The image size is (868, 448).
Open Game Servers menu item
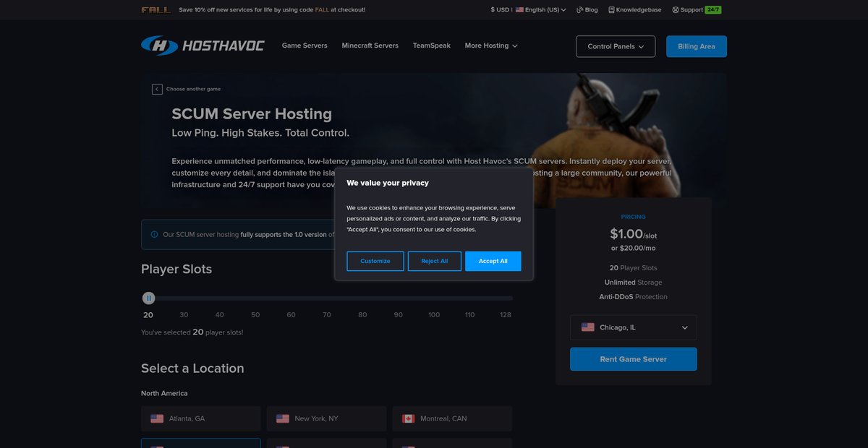click(x=305, y=46)
